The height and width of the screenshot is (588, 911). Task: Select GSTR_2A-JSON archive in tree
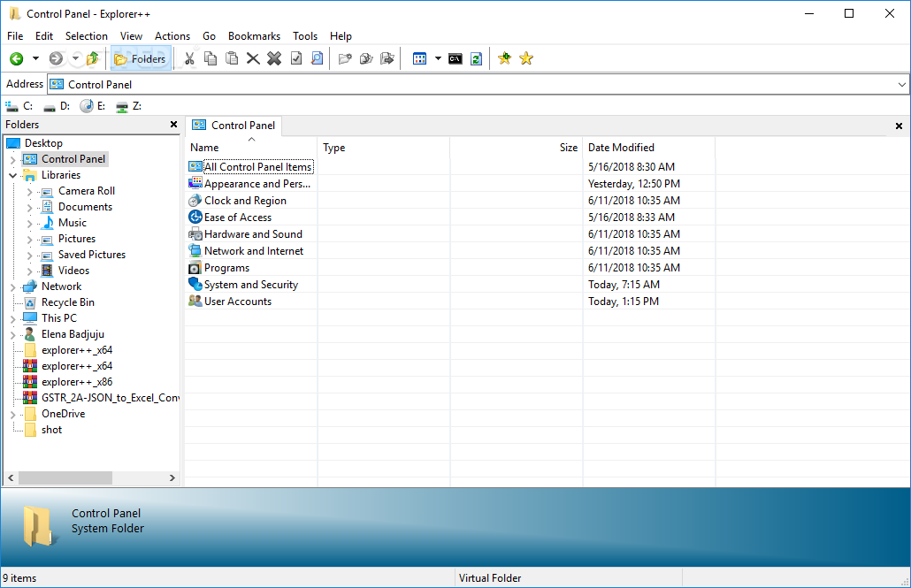click(110, 398)
